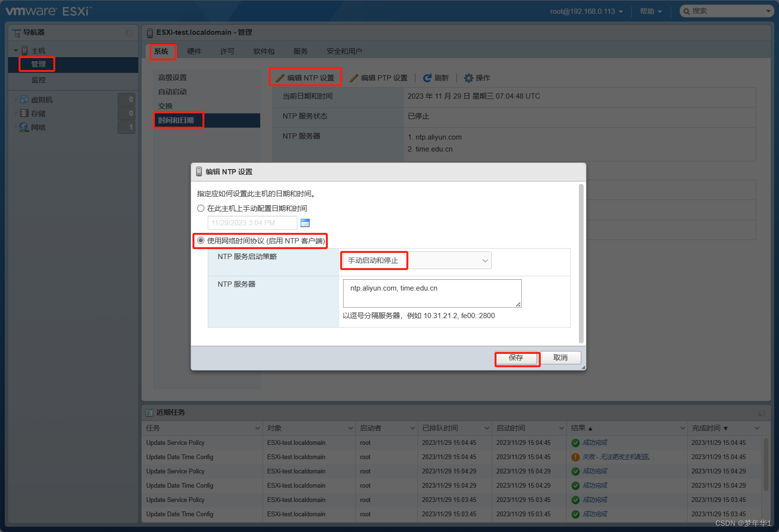Viewport: 779px width, 532px height.
Task: Open the root@192.168.0.113 account dropdown
Action: coord(586,10)
